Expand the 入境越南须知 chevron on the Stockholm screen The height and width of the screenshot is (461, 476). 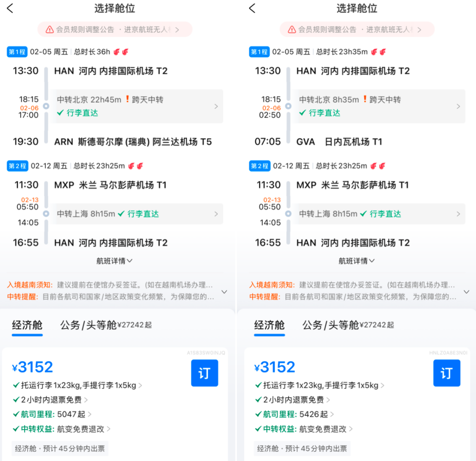(x=224, y=292)
